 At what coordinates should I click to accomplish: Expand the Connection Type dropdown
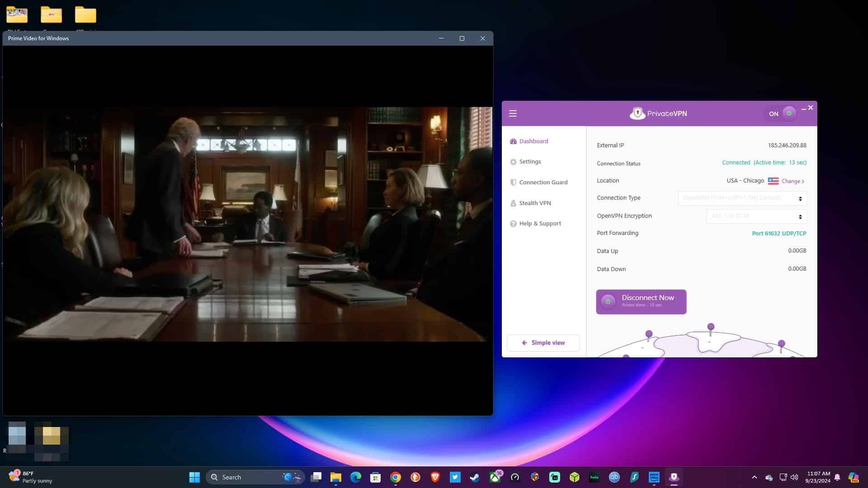coord(742,198)
